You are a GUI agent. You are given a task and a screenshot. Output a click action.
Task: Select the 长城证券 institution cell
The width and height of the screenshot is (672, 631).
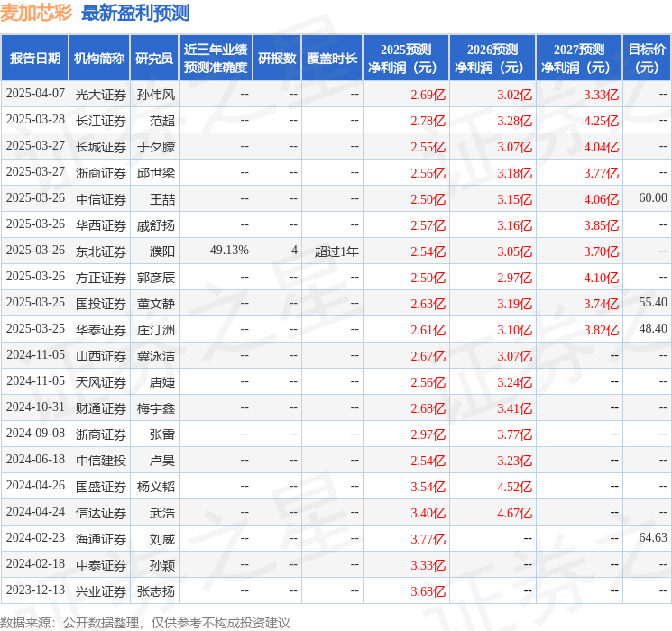[101, 147]
